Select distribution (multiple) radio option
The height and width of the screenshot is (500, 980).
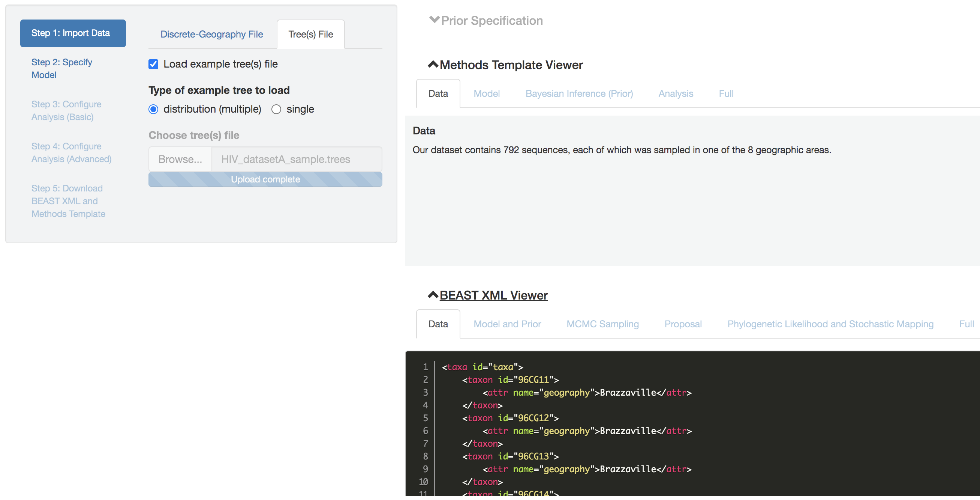(153, 109)
